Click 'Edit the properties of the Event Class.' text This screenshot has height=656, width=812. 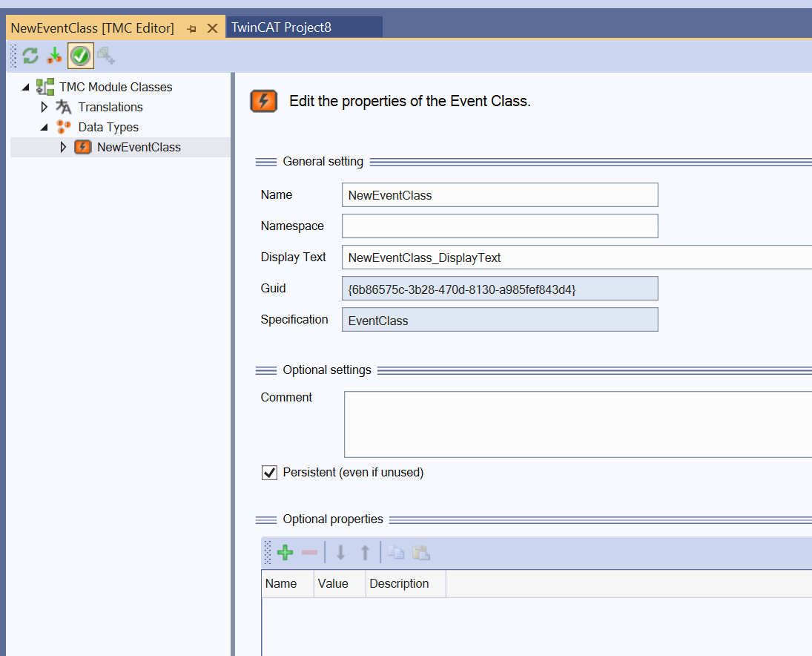coord(409,101)
